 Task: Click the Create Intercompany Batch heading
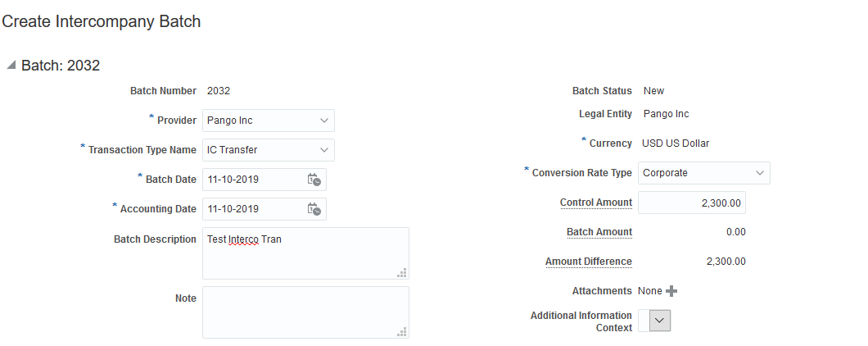(102, 22)
